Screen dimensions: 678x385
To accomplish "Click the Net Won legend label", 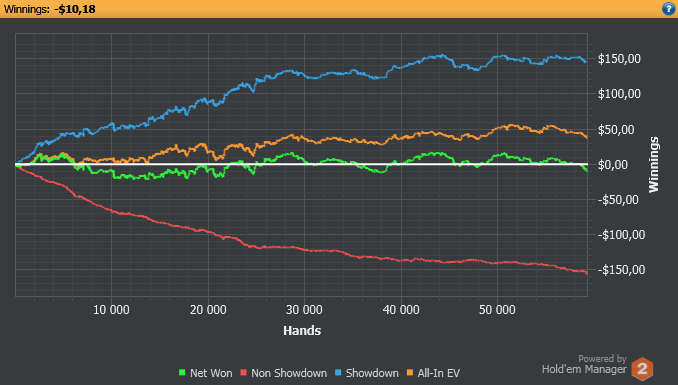I will [211, 373].
